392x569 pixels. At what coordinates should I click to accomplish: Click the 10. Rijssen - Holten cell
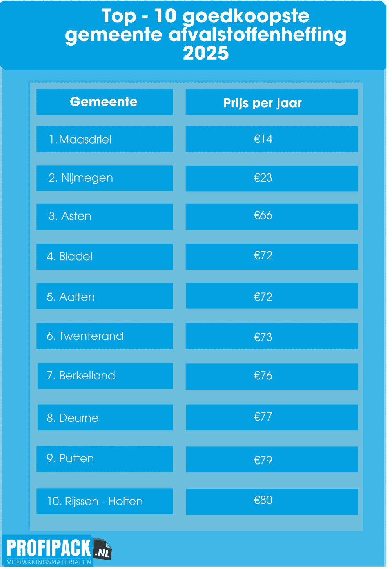(x=105, y=501)
